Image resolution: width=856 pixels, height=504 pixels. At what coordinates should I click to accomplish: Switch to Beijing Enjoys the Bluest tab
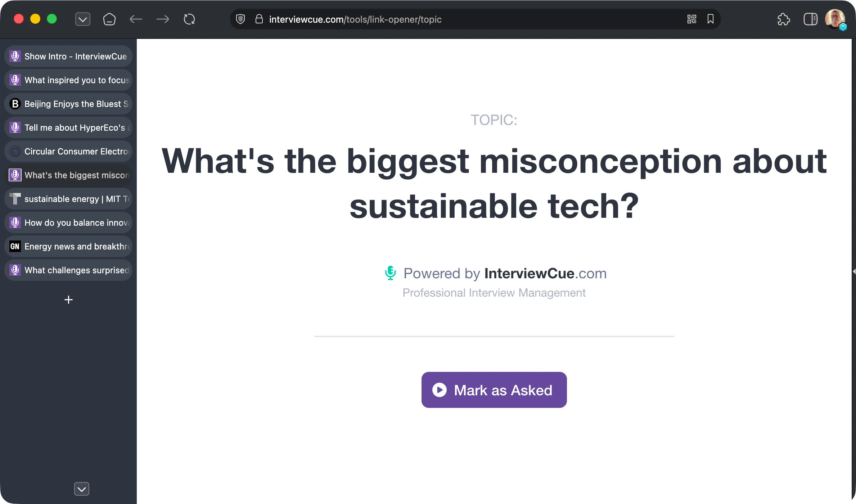point(68,104)
